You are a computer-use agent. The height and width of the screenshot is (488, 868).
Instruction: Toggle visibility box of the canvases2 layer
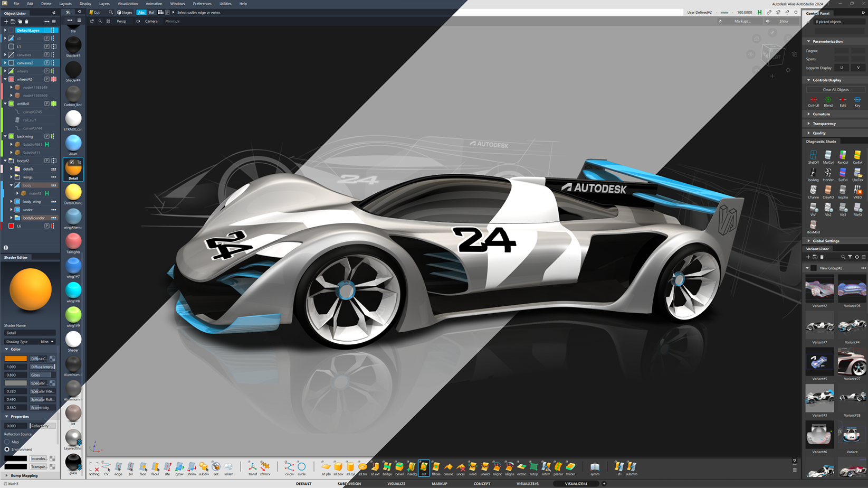[x=11, y=63]
